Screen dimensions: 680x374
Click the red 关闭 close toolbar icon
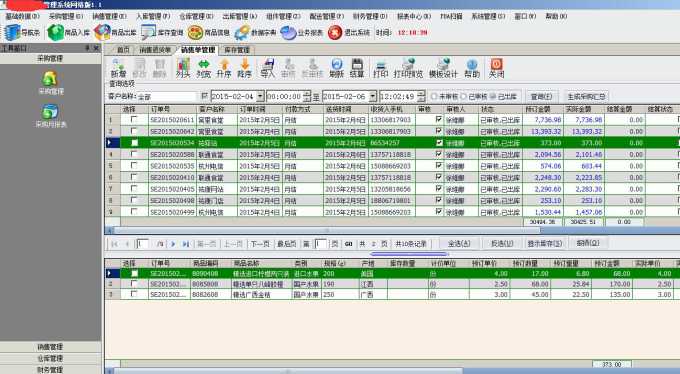point(496,69)
